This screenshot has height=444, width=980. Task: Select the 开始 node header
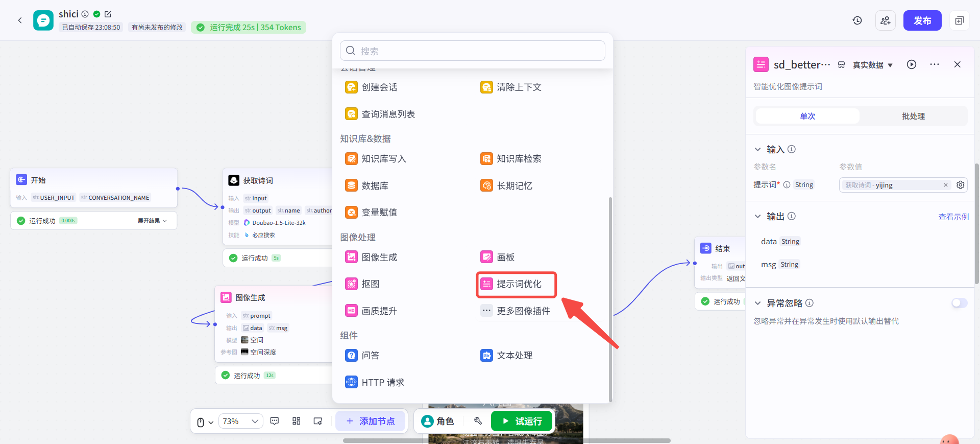coord(94,180)
